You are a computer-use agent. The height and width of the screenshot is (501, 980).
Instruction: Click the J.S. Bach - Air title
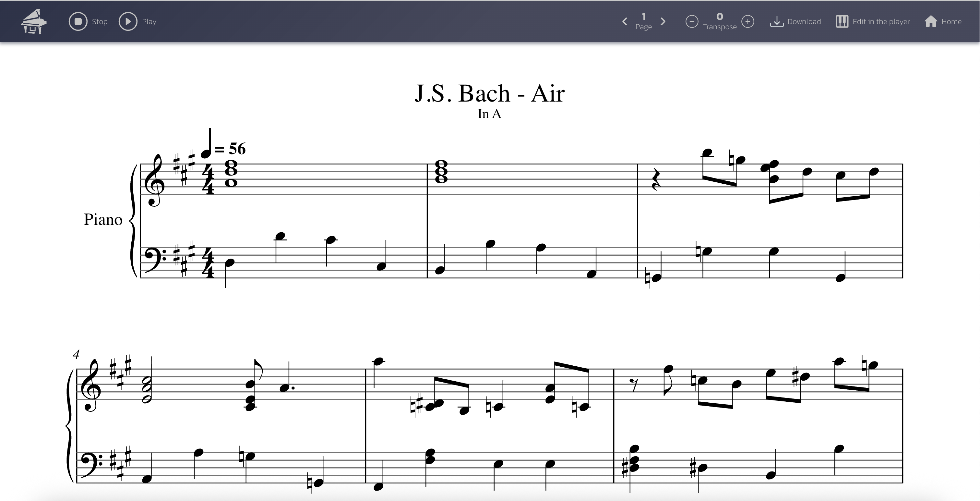490,93
